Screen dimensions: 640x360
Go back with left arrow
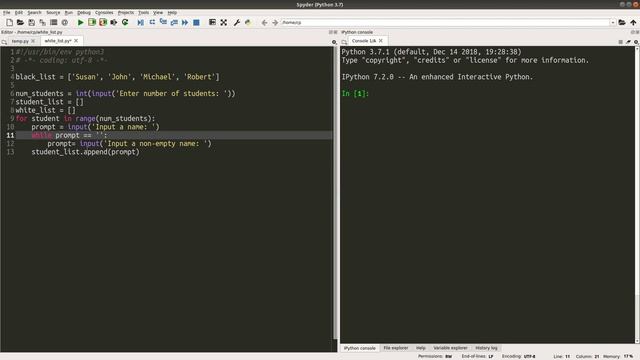tap(264, 22)
